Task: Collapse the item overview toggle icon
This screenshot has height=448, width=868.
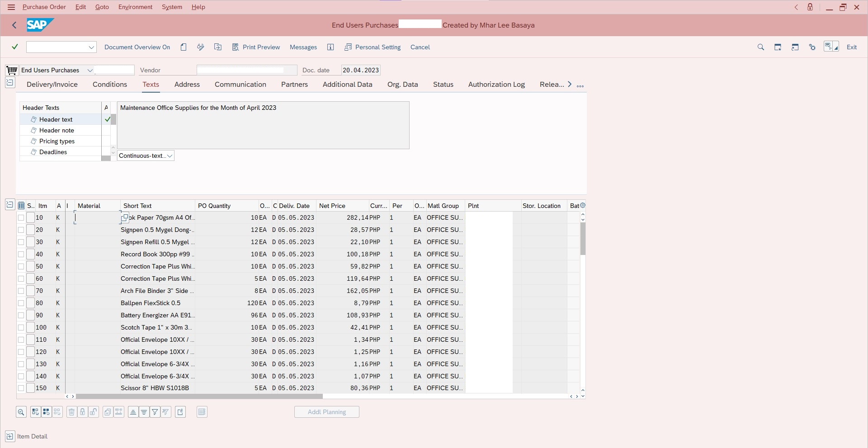Action: (x=10, y=205)
